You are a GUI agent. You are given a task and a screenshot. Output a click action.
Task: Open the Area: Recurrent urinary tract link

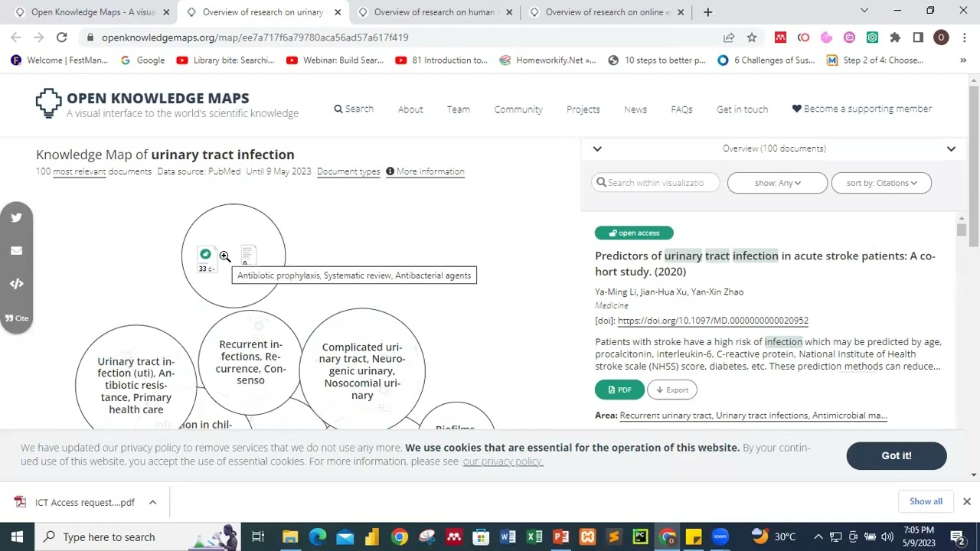click(753, 416)
